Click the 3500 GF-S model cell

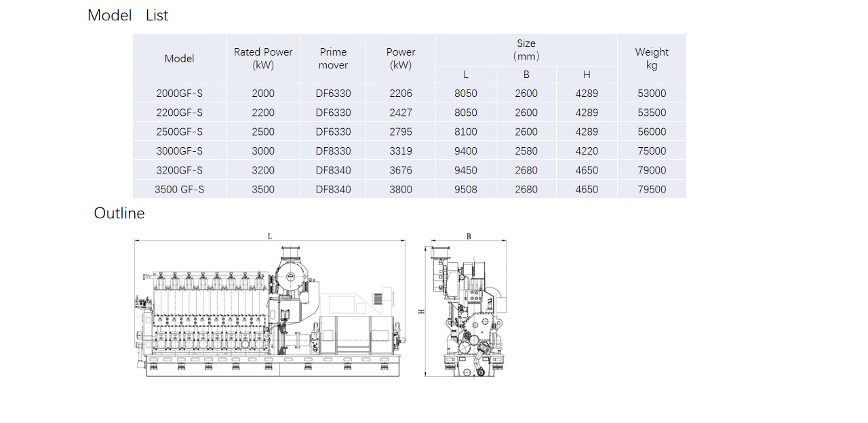(179, 189)
